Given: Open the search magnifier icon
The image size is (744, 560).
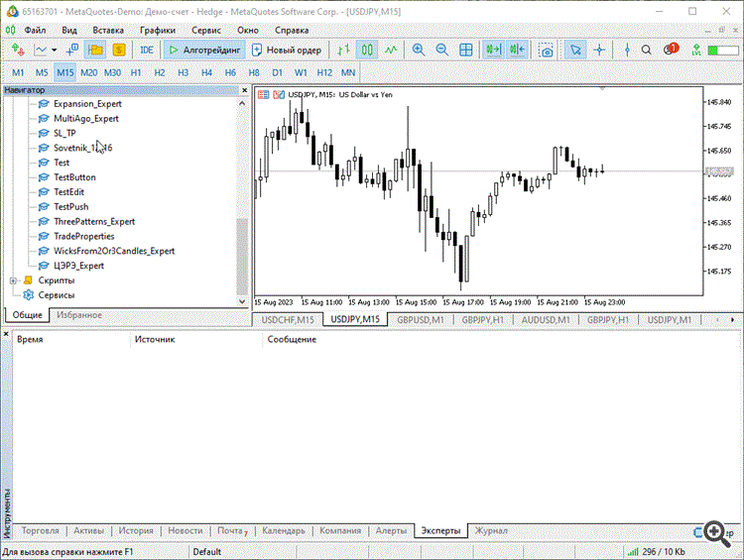Looking at the screenshot, I should (x=646, y=50).
